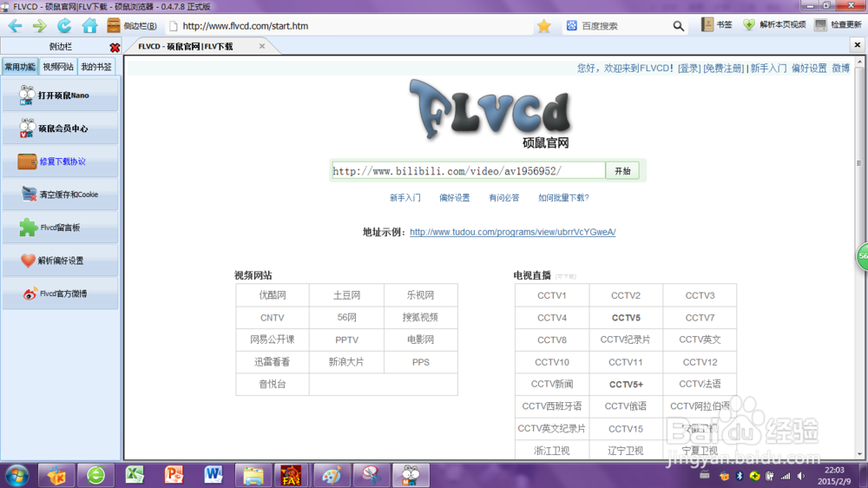Open 搜狐视频 video site
This screenshot has width=868, height=488.
(421, 318)
